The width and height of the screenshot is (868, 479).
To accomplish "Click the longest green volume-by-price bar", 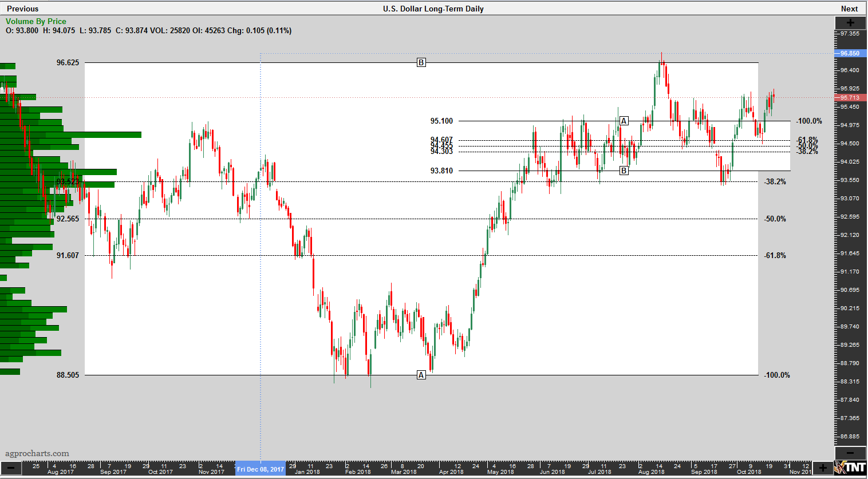I will [70, 134].
